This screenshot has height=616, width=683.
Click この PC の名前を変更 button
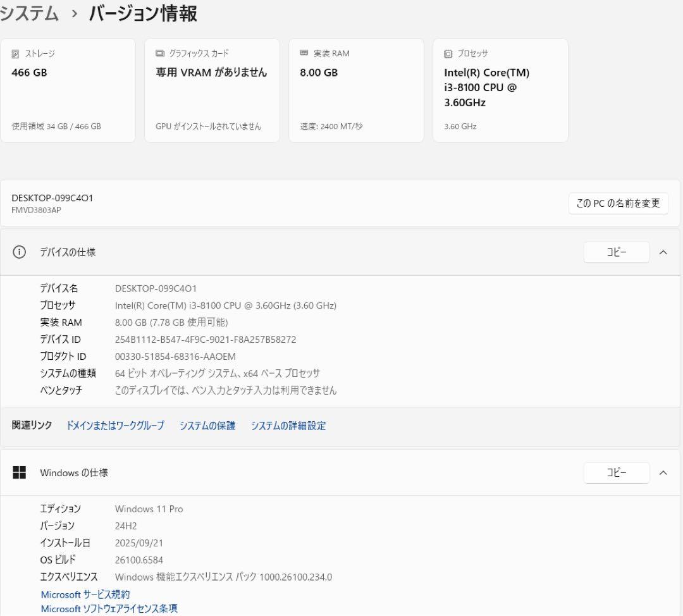click(618, 204)
